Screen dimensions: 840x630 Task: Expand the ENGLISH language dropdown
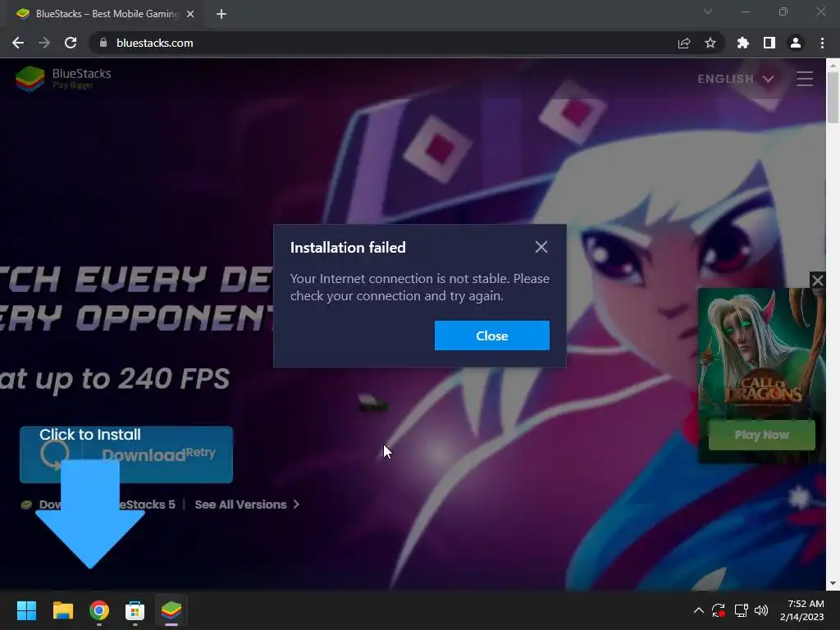click(735, 79)
